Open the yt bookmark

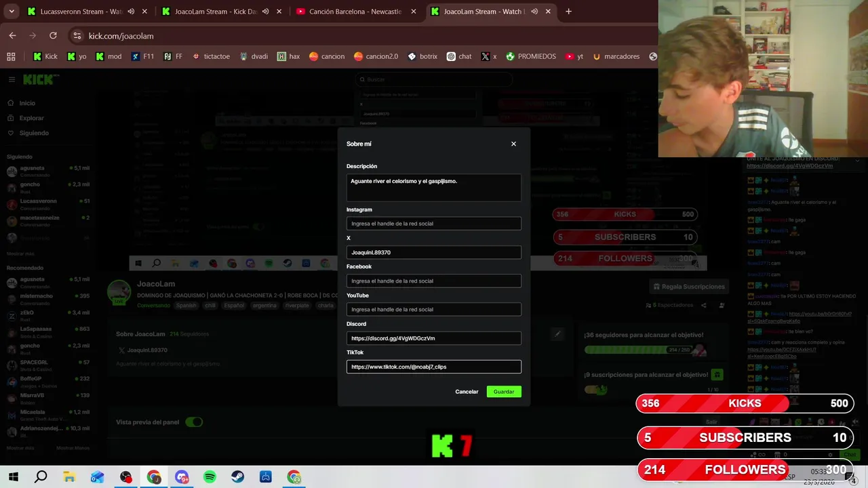pos(574,56)
